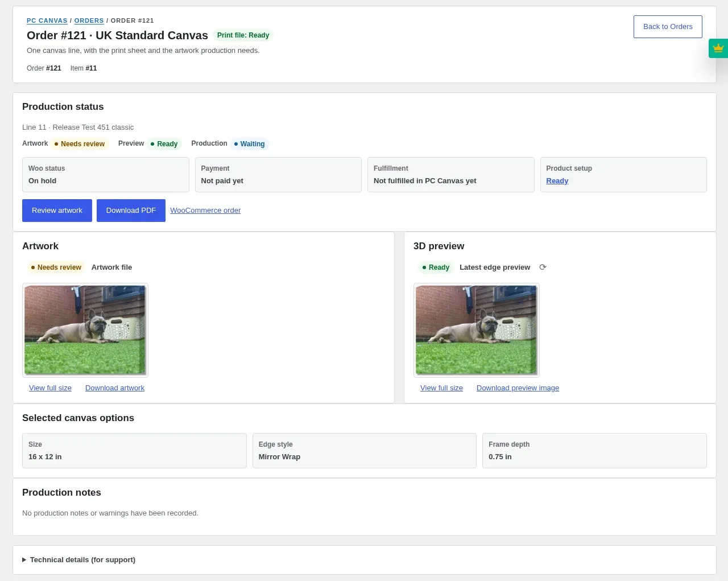Click the 'Print file: Ready' badge
This screenshot has width=728, height=581.
point(243,35)
